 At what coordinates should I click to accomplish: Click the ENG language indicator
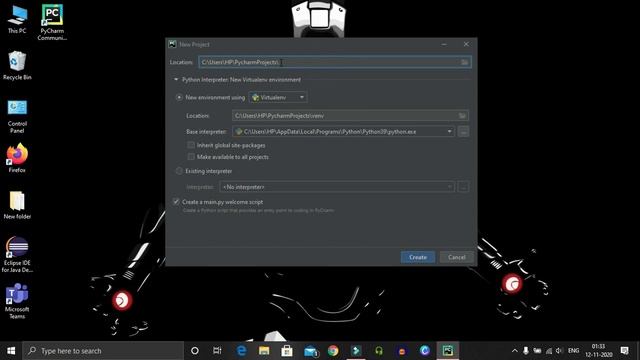(573, 351)
